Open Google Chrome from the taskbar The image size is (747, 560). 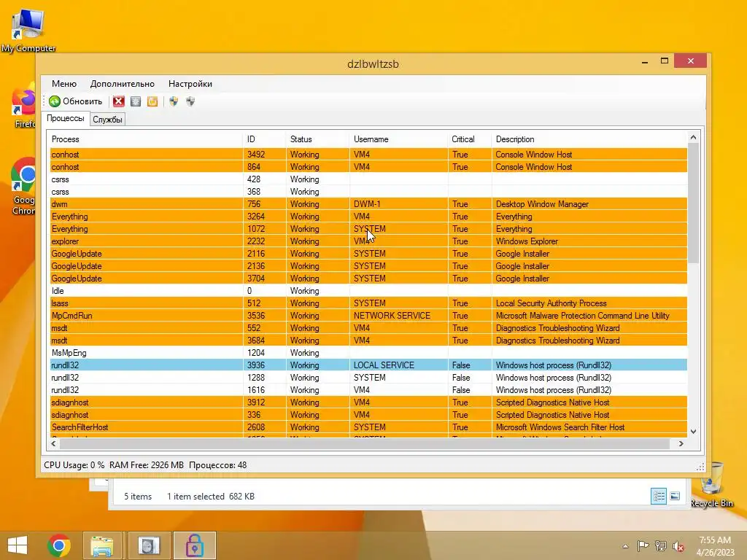pos(59,545)
